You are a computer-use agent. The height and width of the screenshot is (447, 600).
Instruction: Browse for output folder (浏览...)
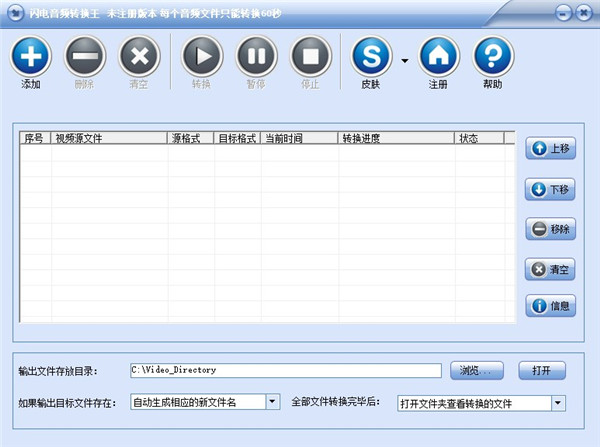pyautogui.click(x=476, y=370)
